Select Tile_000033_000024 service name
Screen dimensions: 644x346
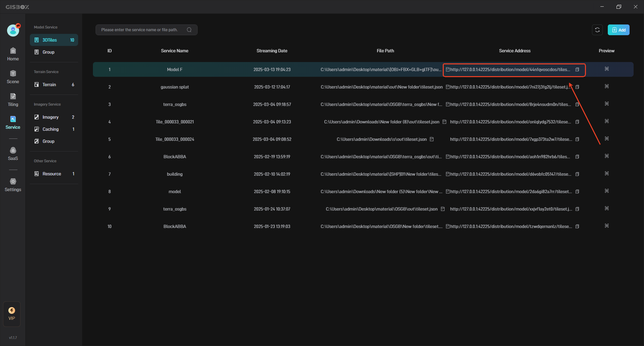point(175,139)
